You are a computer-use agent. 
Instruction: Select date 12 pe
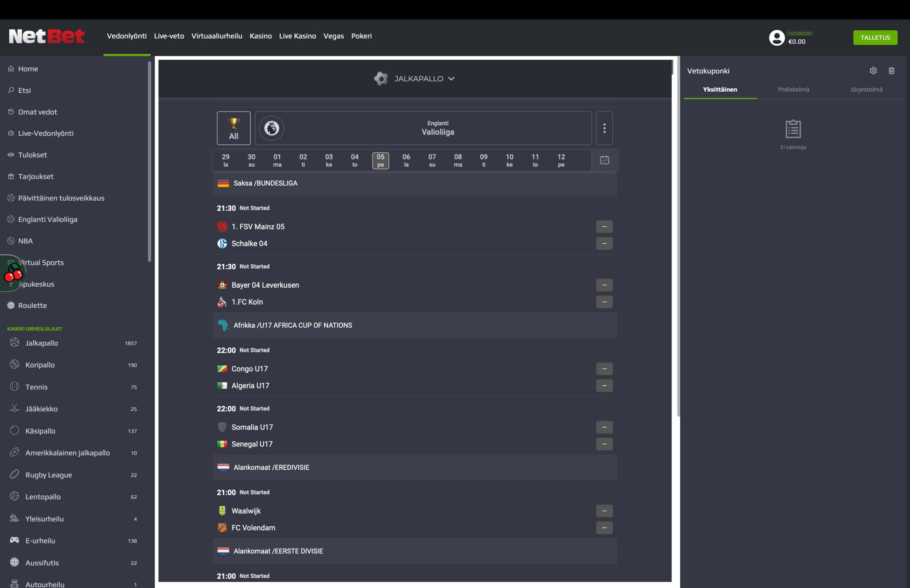[x=561, y=160]
